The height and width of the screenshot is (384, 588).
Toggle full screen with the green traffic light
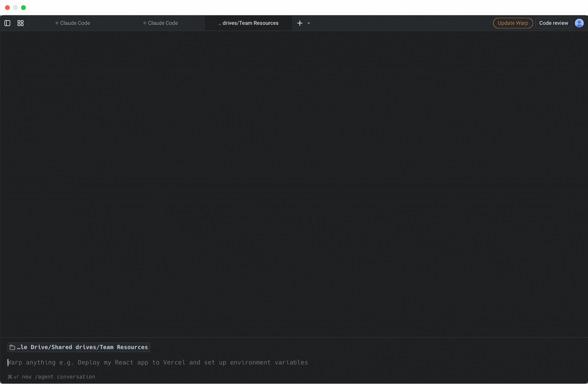pos(23,7)
